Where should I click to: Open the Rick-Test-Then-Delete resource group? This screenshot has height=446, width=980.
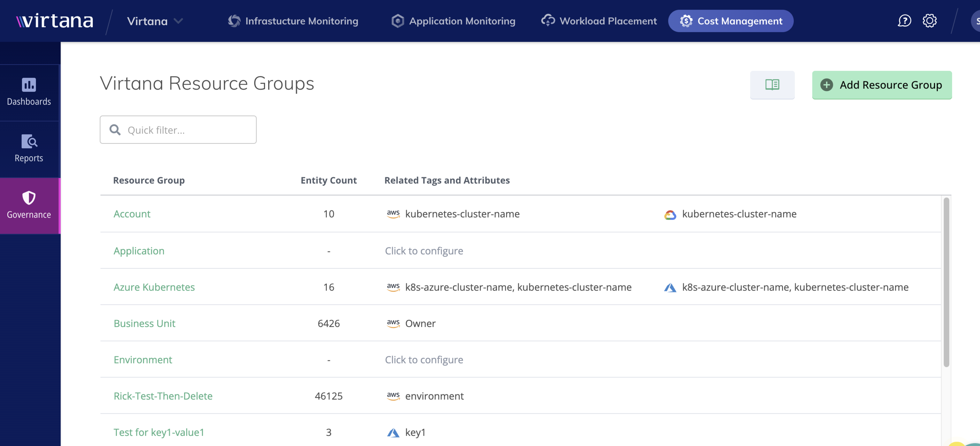click(163, 396)
